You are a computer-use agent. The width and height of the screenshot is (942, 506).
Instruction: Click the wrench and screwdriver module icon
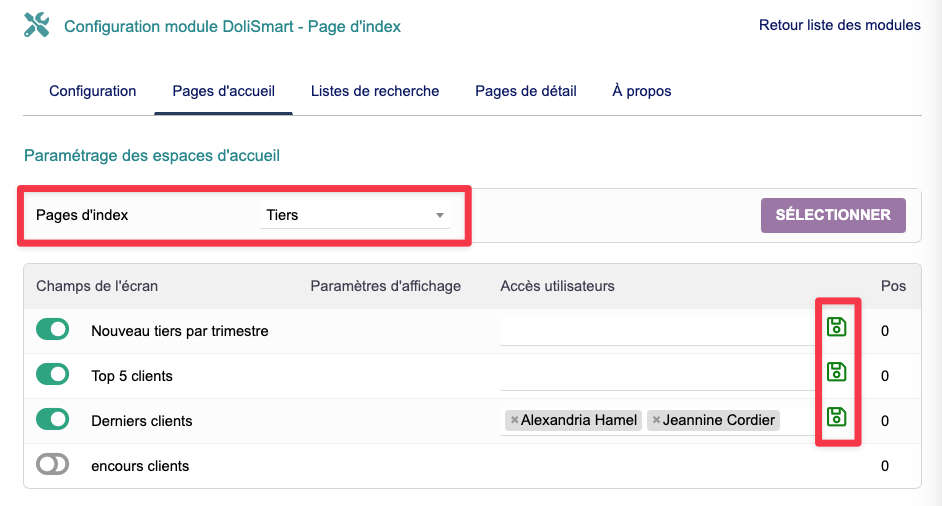(x=36, y=26)
